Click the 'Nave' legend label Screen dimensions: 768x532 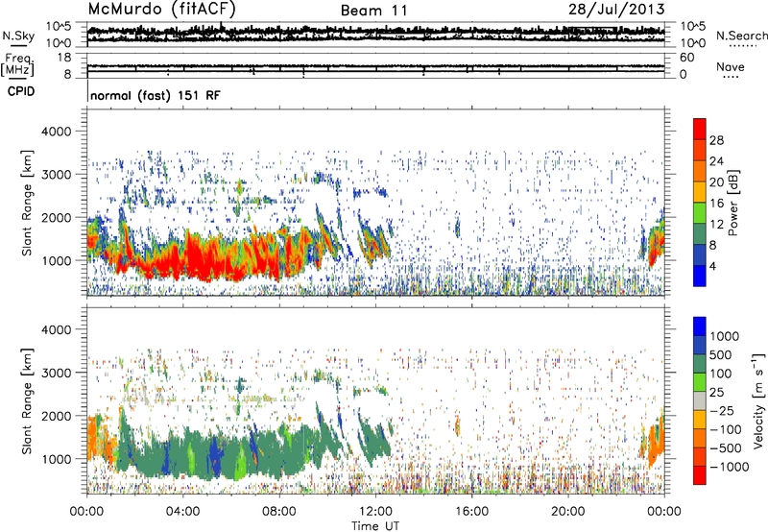pos(731,67)
